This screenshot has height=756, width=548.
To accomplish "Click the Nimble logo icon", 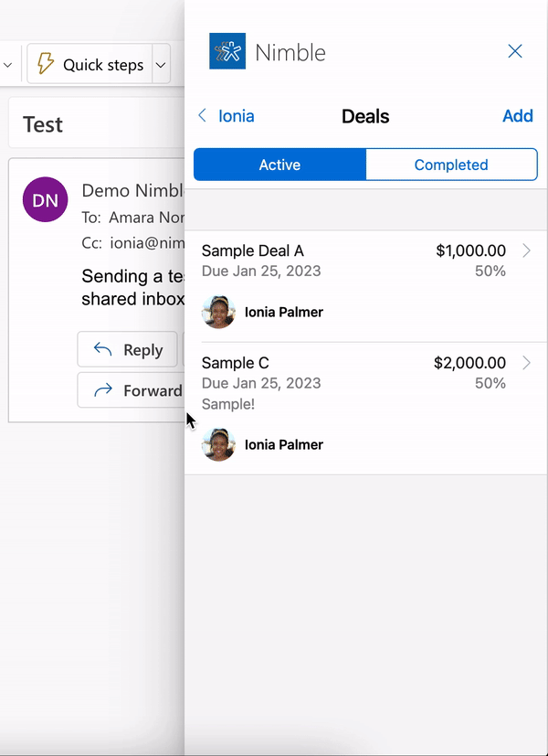I will [x=227, y=51].
